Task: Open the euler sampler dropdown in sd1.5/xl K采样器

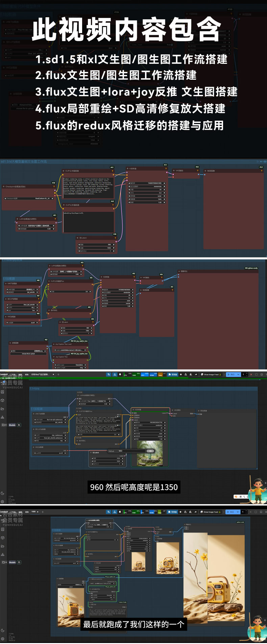Action: 147,196
